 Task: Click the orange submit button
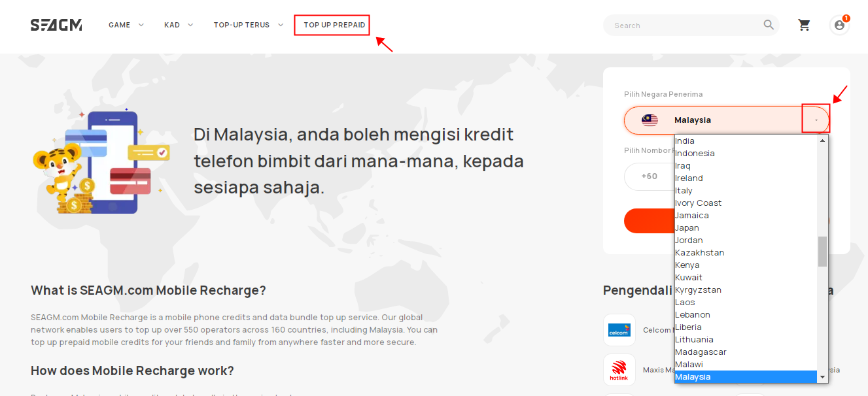pyautogui.click(x=649, y=221)
